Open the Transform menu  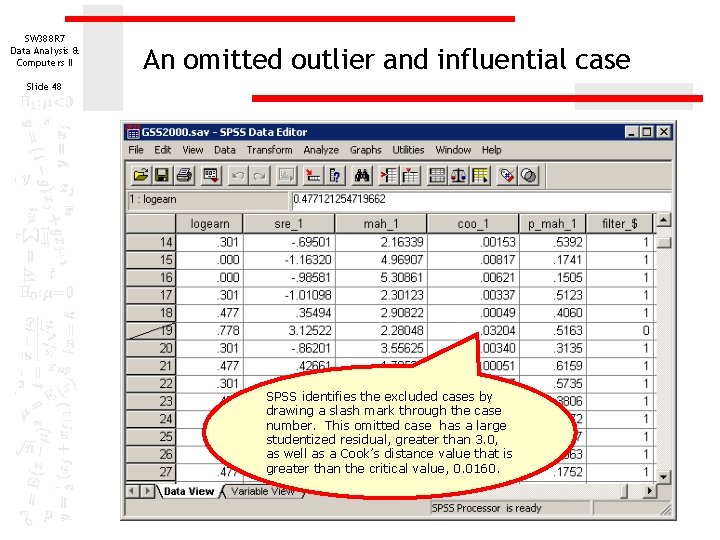coord(270,150)
